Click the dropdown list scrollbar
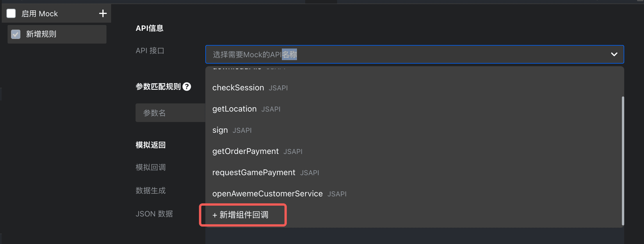 pos(623,161)
